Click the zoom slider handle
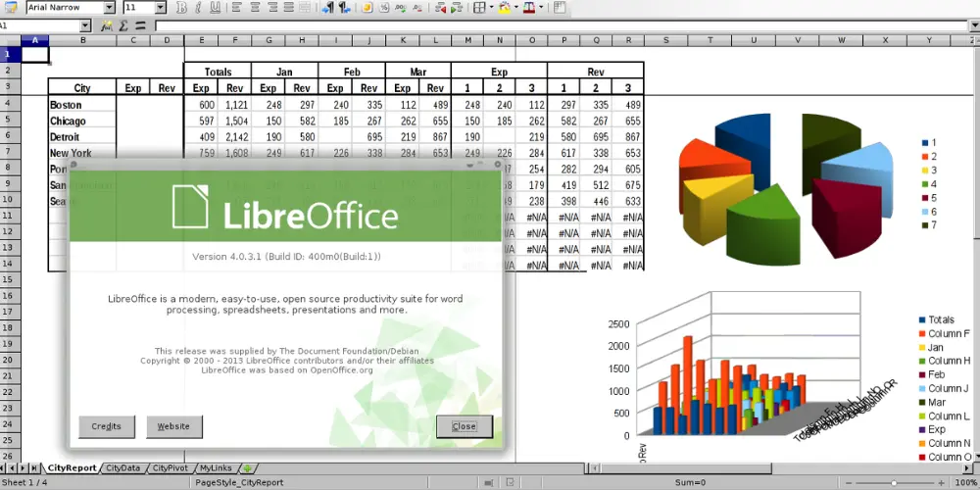 [893, 482]
